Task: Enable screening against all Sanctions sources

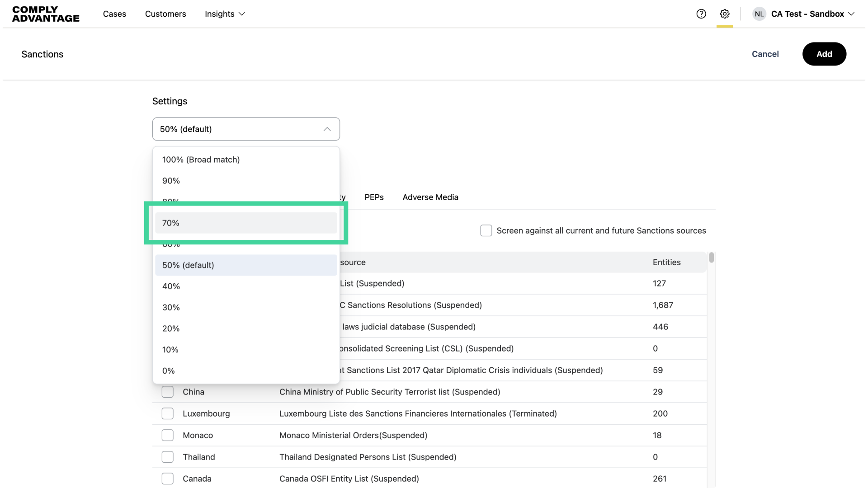Action: tap(486, 230)
